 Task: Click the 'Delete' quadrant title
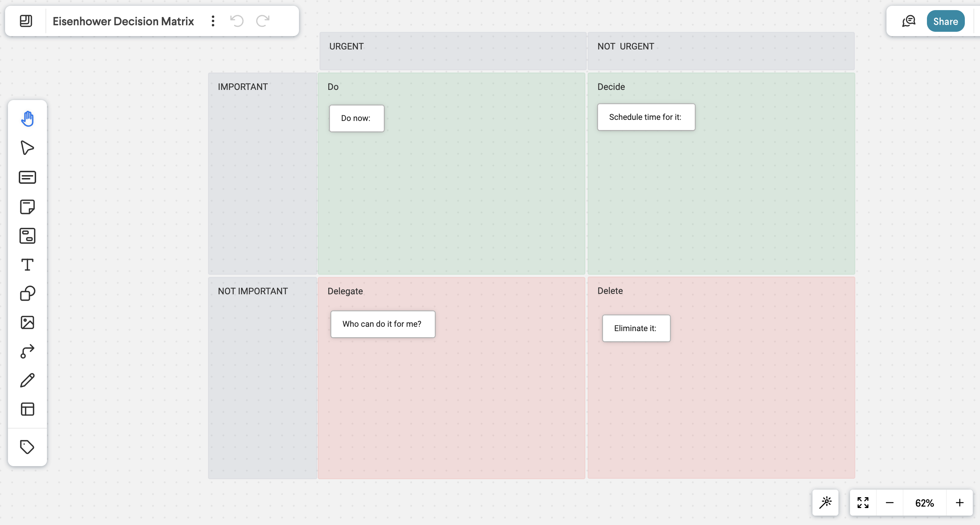(x=610, y=291)
